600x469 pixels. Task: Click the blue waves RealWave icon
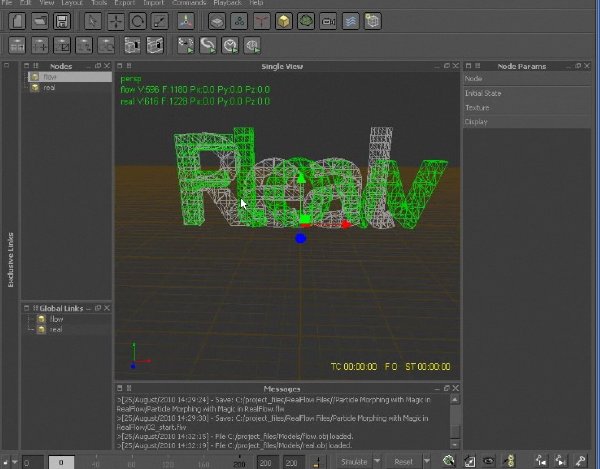[x=350, y=21]
